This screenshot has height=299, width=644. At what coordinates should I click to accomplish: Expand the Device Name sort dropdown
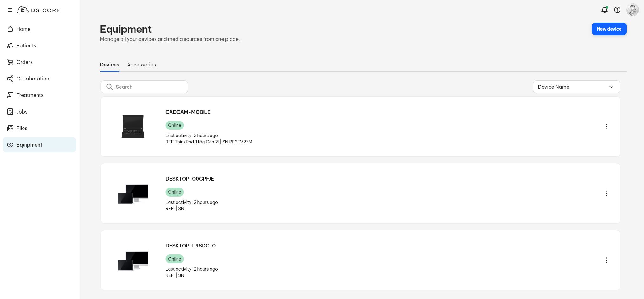576,87
